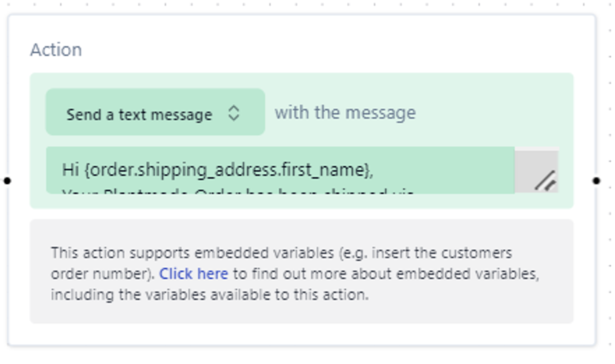The image size is (615, 364).
Task: Click the 'Action' heading of the card
Action: pyautogui.click(x=56, y=50)
